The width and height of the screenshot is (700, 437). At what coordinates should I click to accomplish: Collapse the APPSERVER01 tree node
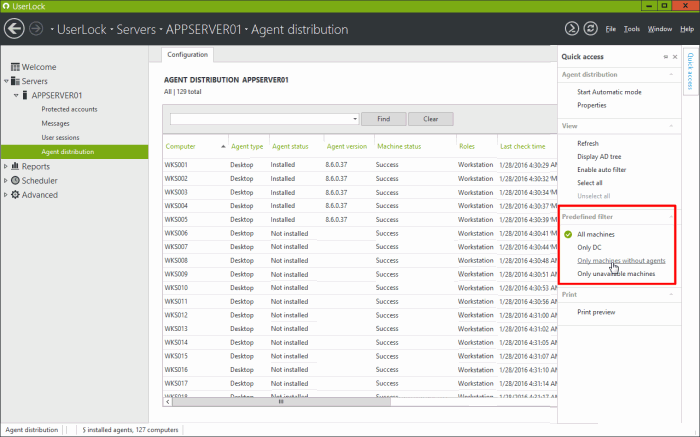point(16,95)
